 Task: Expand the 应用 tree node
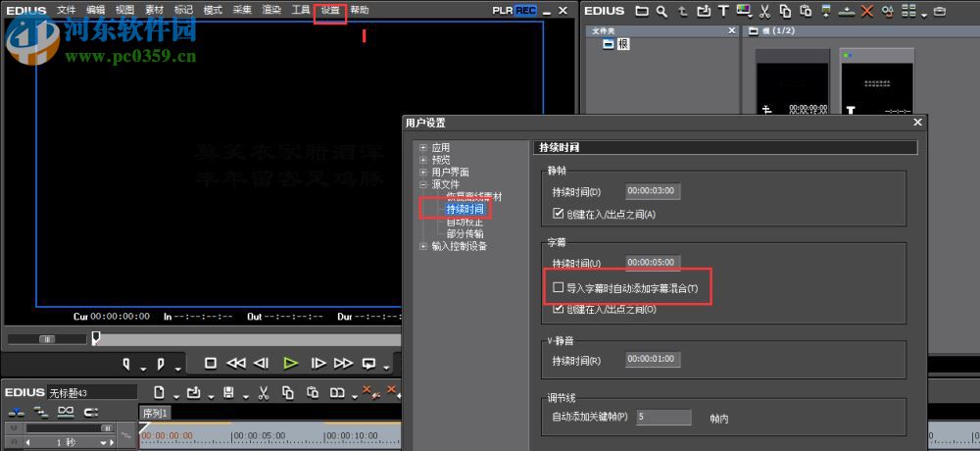point(423,148)
